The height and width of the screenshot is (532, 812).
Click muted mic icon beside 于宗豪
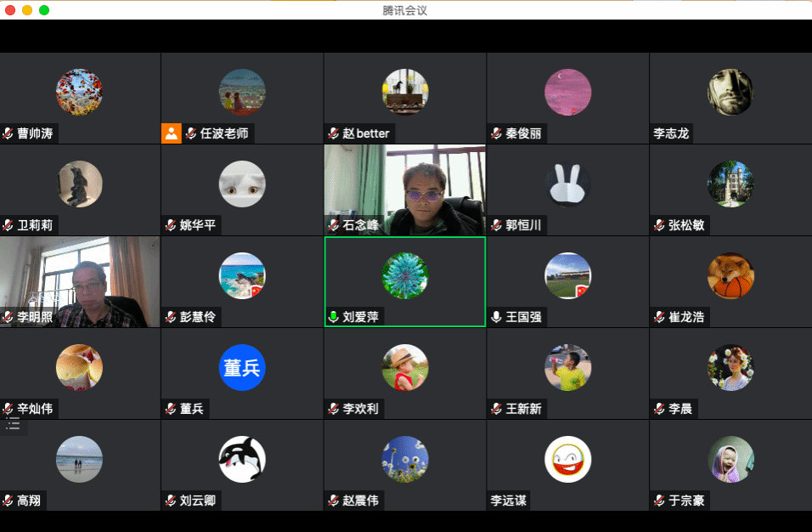[x=659, y=501]
